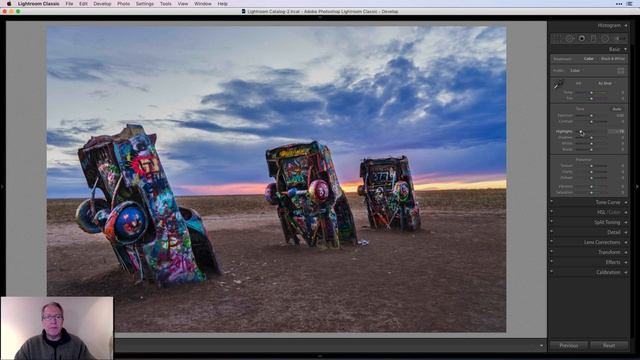The width and height of the screenshot is (640, 360).
Task: Click the Auto tone button
Action: [617, 109]
